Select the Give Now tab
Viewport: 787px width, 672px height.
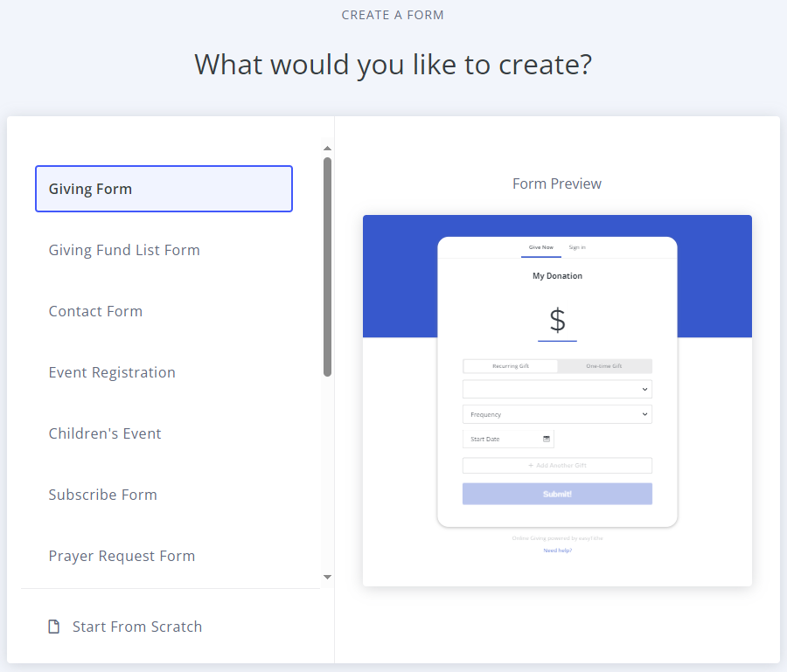[x=540, y=247]
